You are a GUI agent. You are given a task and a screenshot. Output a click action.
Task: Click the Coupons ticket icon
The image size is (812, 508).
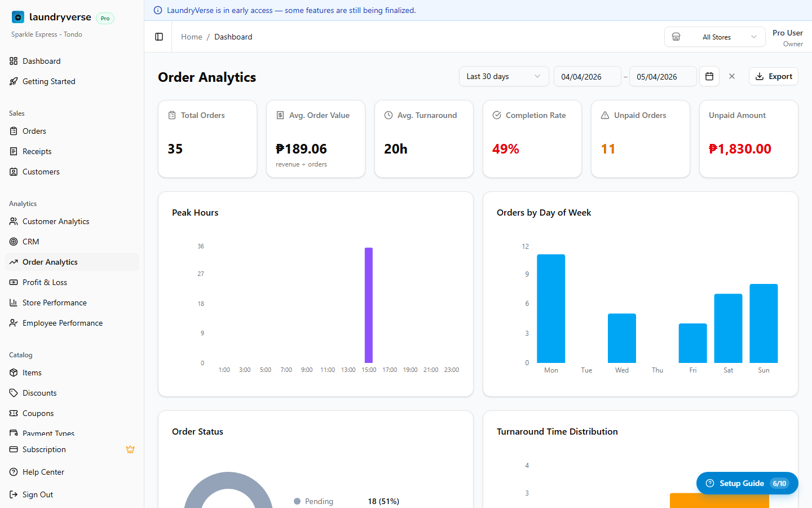(x=14, y=413)
